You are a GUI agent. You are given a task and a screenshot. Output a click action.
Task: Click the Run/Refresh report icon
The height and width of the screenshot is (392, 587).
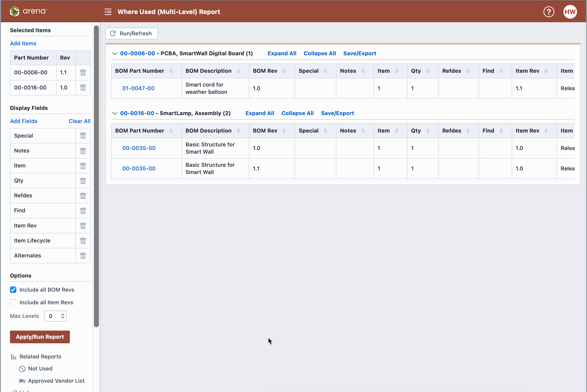[x=113, y=33]
